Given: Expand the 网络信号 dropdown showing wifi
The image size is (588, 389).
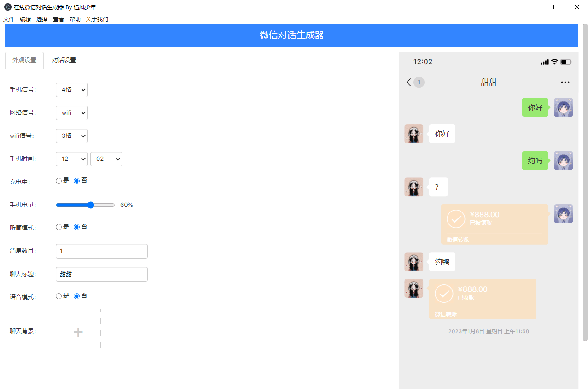Looking at the screenshot, I should 72,113.
